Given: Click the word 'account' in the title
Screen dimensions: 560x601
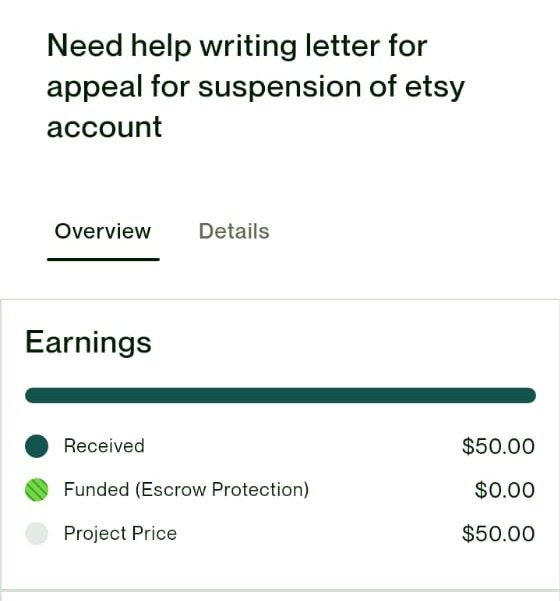Looking at the screenshot, I should tap(104, 127).
